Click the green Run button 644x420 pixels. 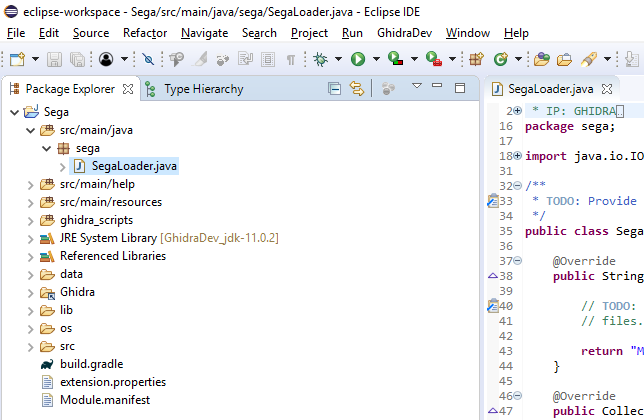tap(358, 60)
